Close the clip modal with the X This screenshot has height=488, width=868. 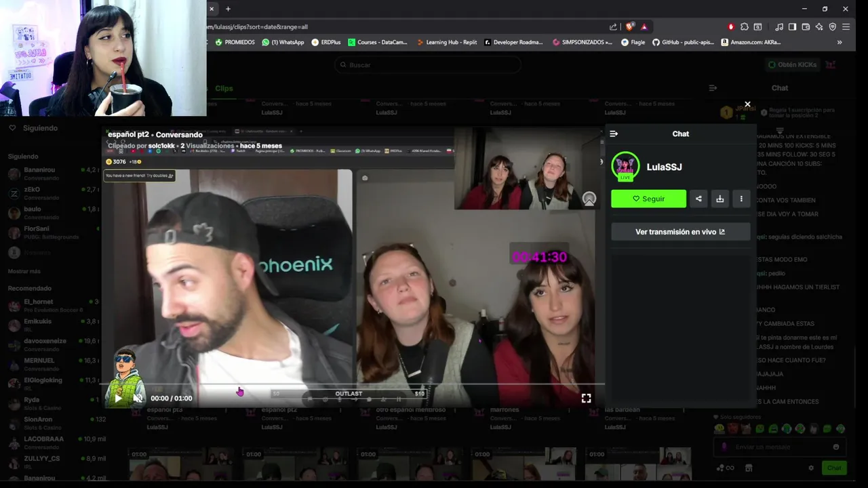[x=747, y=104]
